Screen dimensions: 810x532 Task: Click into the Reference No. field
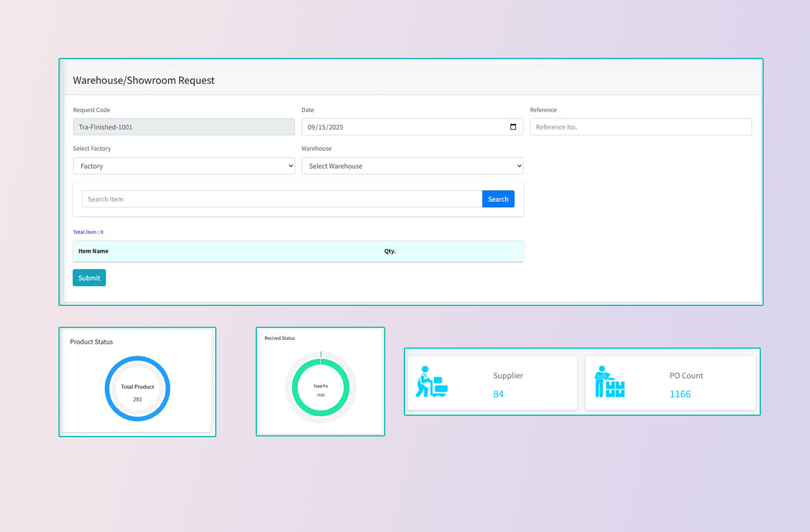click(640, 127)
